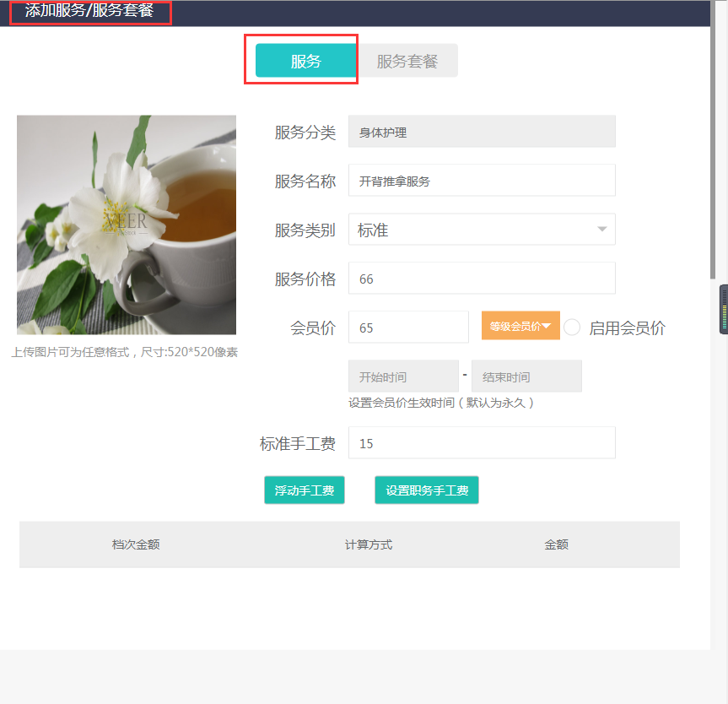Click the 会员价 input with 65
The image size is (728, 704).
pos(408,328)
